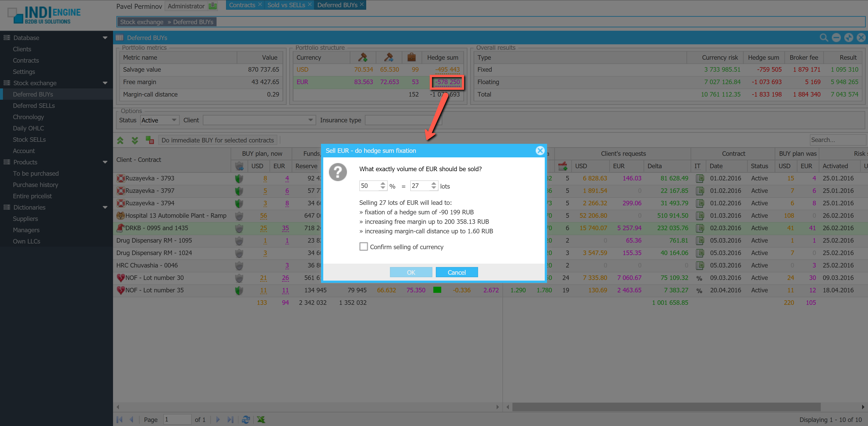Click the refresh table icon in pager
The height and width of the screenshot is (426, 868).
click(246, 419)
